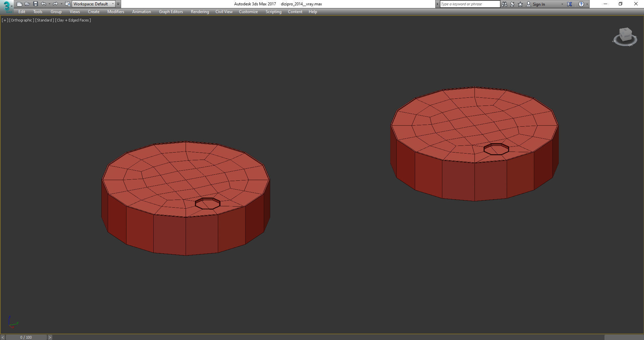
Task: Expand the InfoCenter search field arrow
Action: 437,4
